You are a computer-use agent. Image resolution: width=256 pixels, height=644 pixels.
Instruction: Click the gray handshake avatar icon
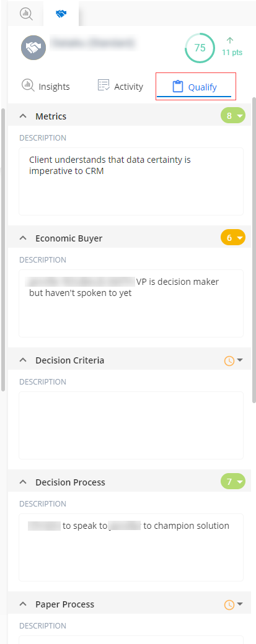click(33, 48)
